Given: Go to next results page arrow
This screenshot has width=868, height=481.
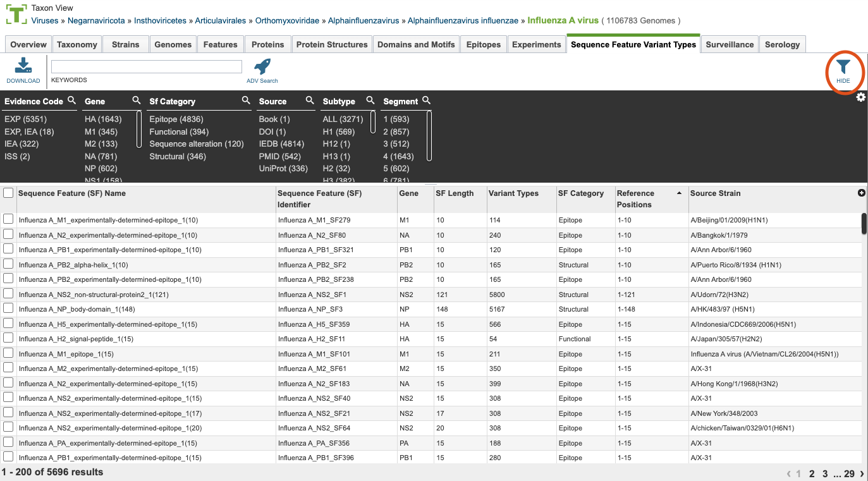Looking at the screenshot, I should (862, 473).
